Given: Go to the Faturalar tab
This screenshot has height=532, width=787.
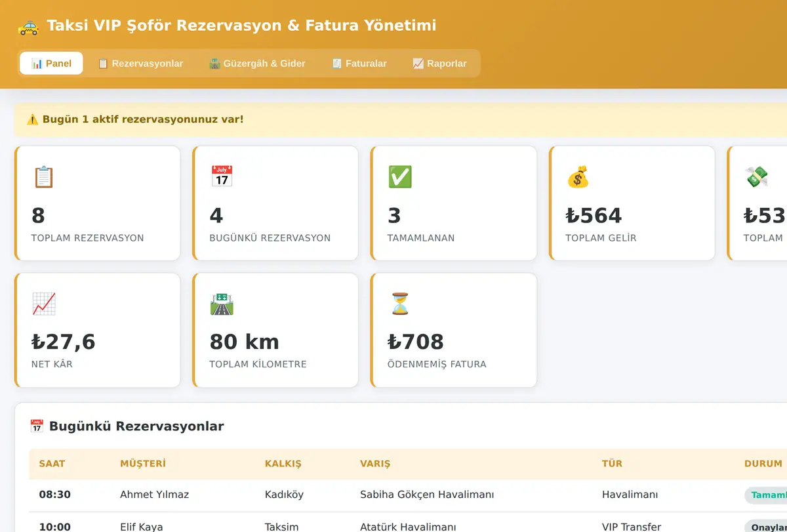Looking at the screenshot, I should coord(359,64).
